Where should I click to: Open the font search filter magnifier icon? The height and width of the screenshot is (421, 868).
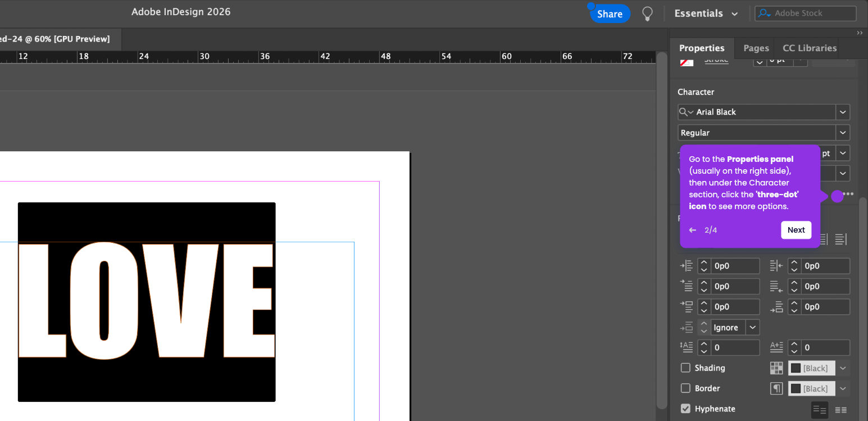686,112
